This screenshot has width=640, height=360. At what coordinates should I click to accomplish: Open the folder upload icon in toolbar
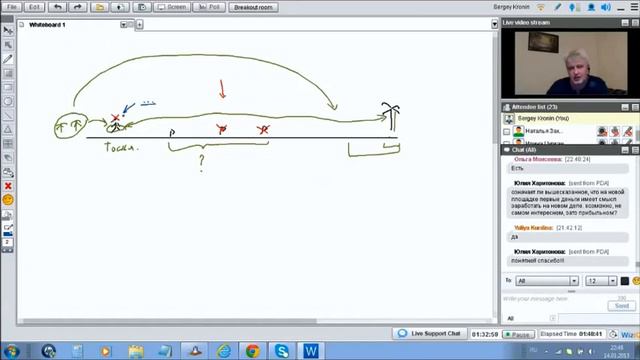tap(100, 7)
